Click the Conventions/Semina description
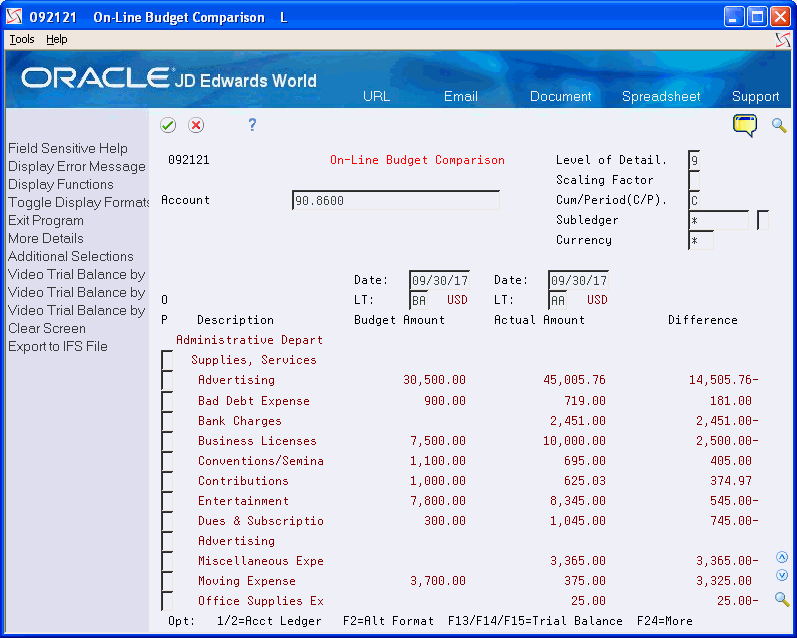 point(261,461)
